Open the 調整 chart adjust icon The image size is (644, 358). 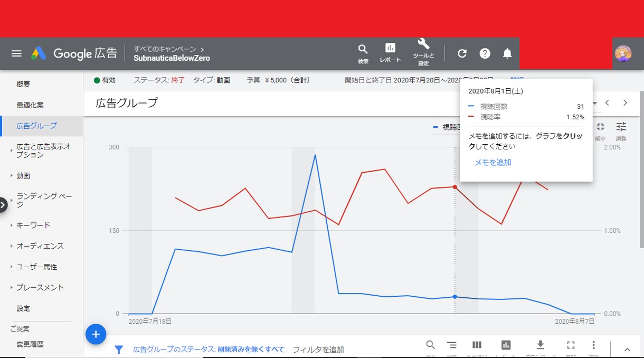pos(621,130)
